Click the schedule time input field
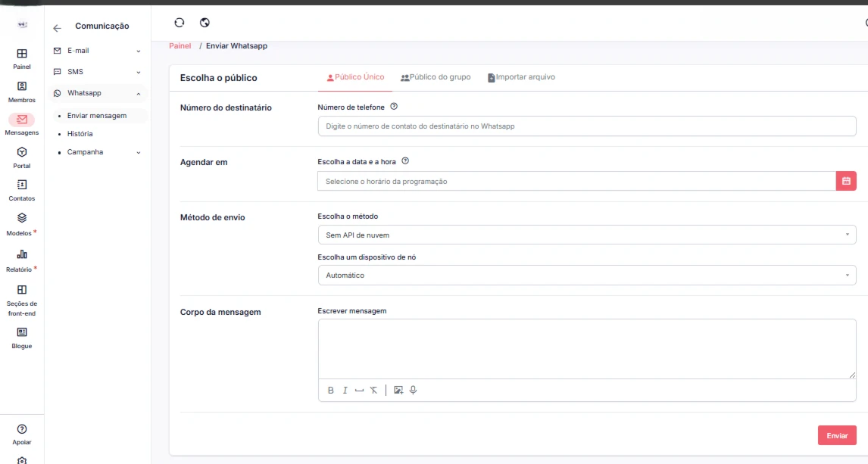Image resolution: width=868 pixels, height=464 pixels. tap(576, 181)
